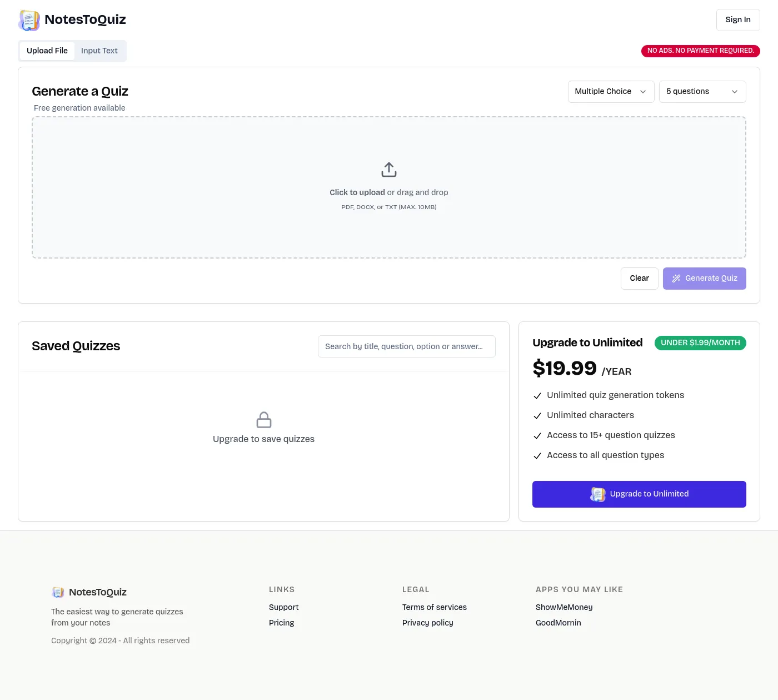The width and height of the screenshot is (778, 700).
Task: Click the Upgrade to Unlimited button
Action: pos(639,494)
